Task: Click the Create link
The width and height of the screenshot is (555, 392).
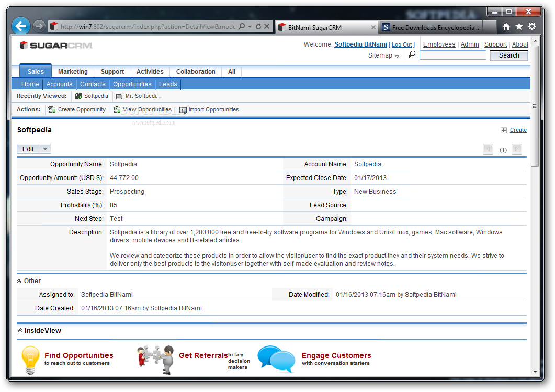Action: pos(518,130)
